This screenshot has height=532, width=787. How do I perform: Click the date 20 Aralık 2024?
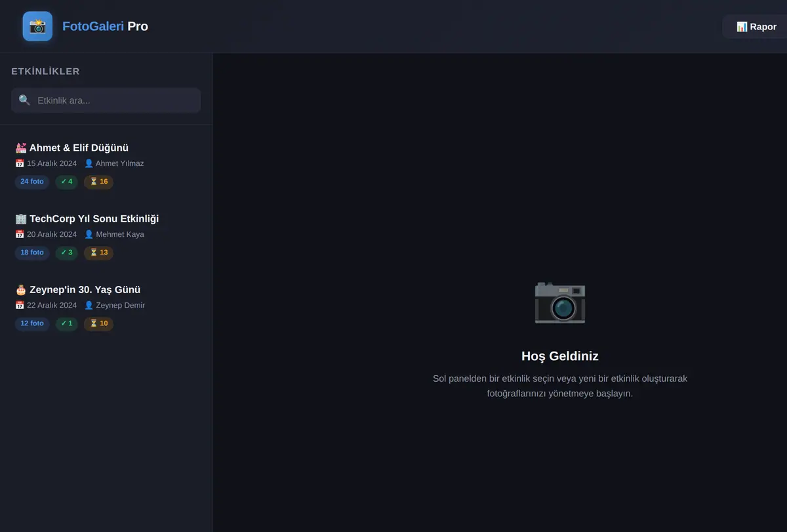tap(52, 234)
